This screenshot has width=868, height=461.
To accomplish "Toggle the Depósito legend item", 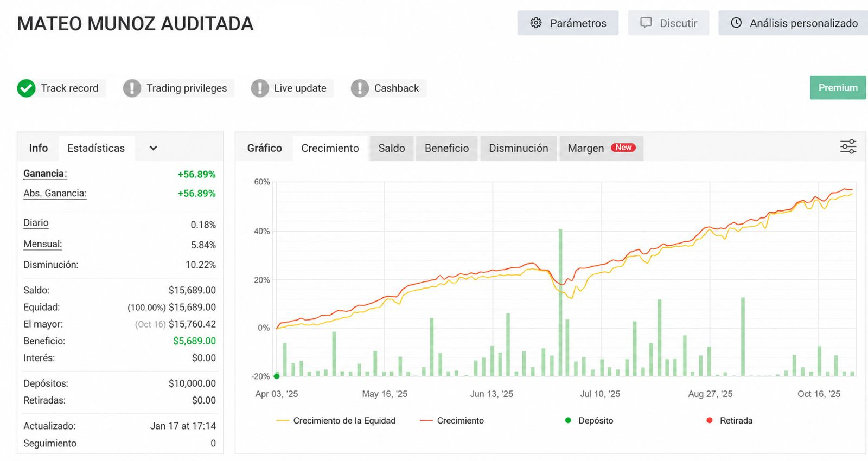I will (x=589, y=420).
